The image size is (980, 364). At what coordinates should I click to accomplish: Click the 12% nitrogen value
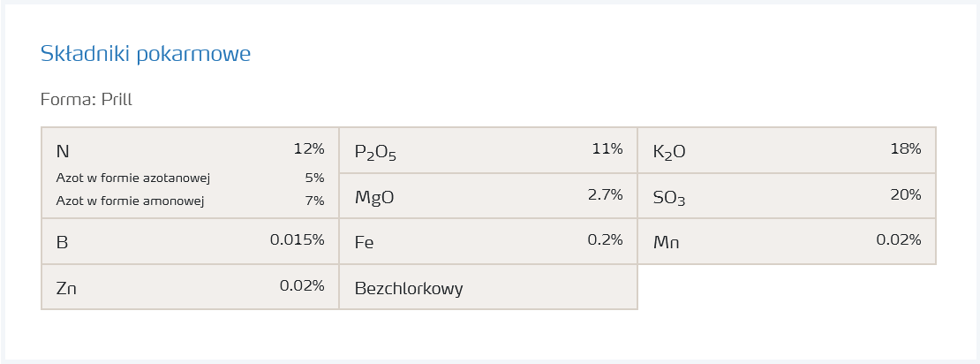(x=309, y=148)
